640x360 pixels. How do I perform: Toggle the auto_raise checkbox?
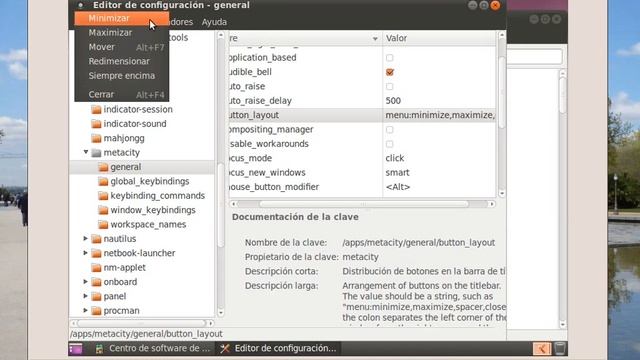tap(390, 87)
